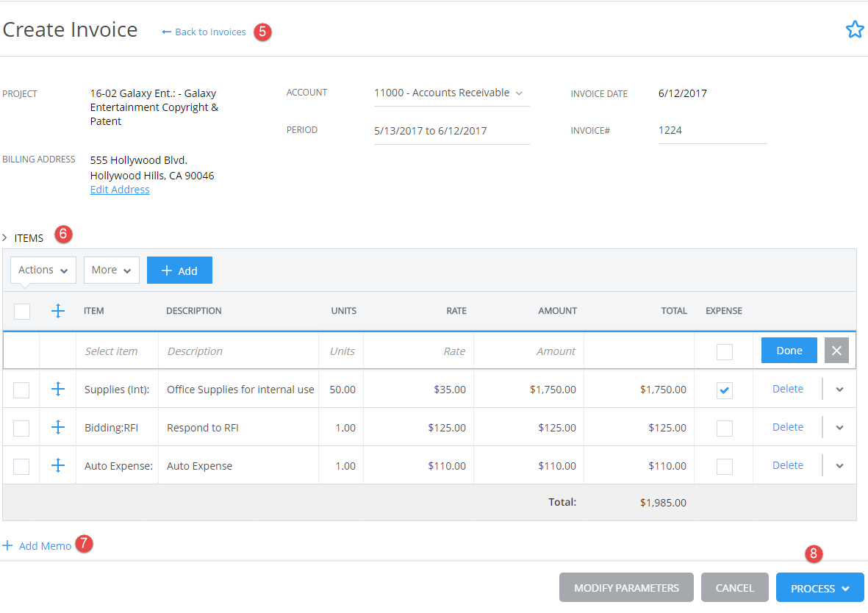Uncheck Expense for Supplies (Int) row
The width and height of the screenshot is (868, 613).
click(724, 390)
